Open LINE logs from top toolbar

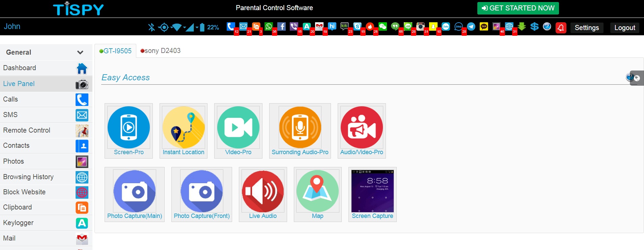click(x=408, y=26)
